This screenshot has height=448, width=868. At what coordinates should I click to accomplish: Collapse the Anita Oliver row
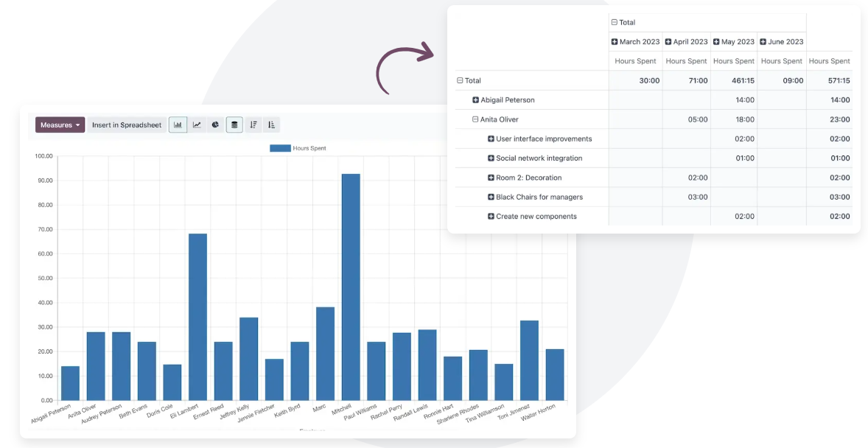point(476,119)
